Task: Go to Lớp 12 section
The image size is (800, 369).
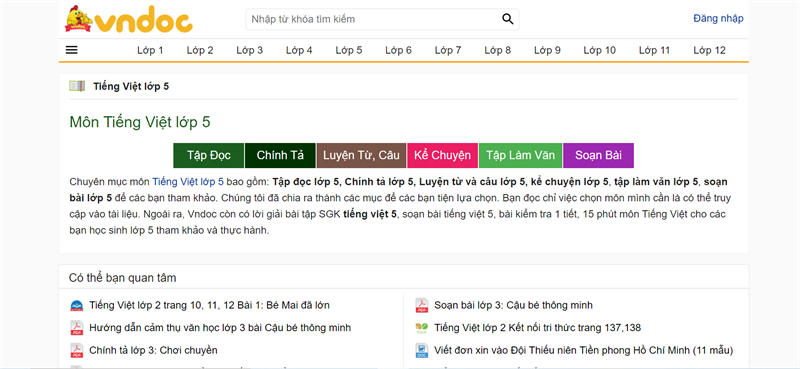Action: tap(709, 50)
